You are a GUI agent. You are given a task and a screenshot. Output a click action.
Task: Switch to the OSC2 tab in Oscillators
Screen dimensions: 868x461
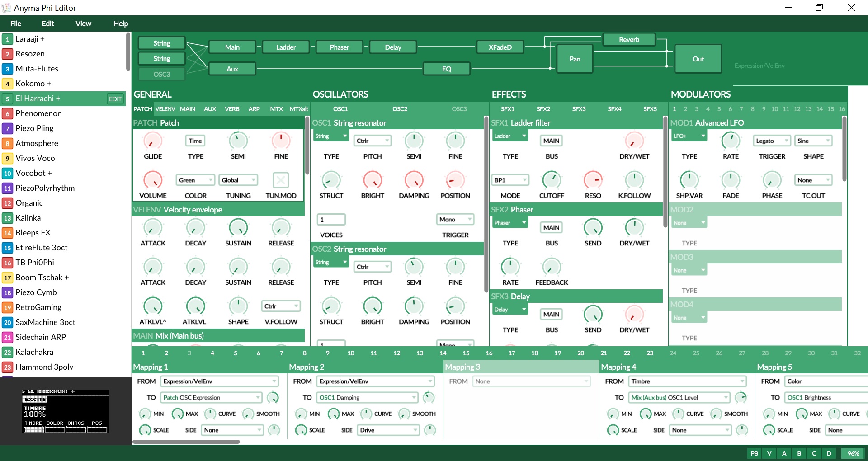tap(400, 109)
